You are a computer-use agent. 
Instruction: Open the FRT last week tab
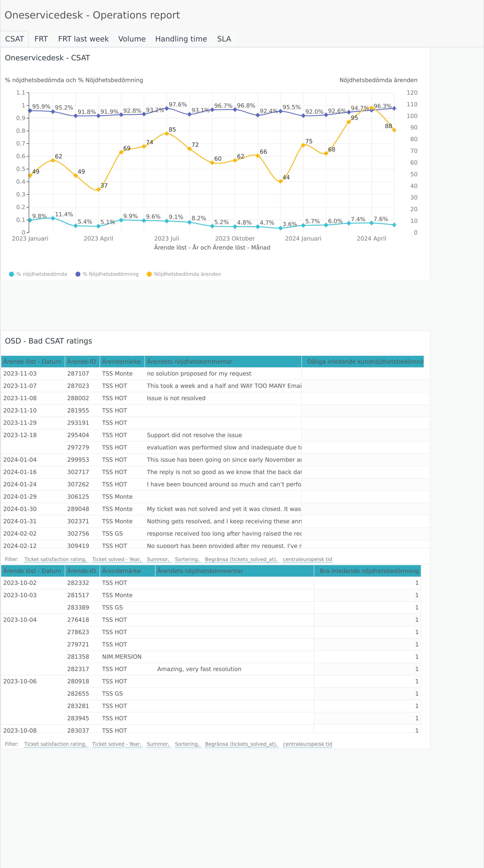click(83, 39)
